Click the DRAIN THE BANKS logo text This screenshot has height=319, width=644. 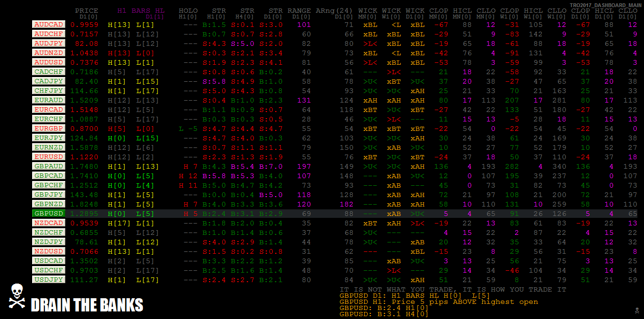87,305
